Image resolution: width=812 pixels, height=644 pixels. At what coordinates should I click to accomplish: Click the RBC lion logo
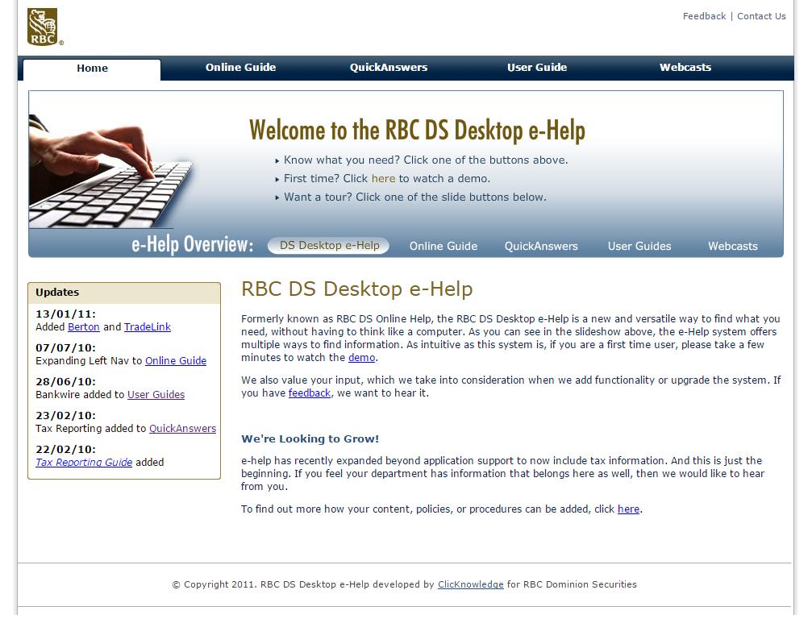coord(44,27)
